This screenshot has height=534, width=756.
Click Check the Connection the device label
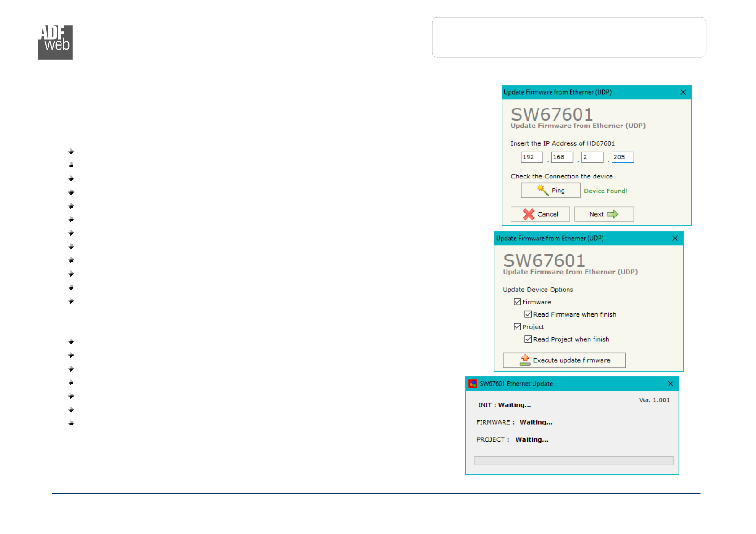[x=562, y=177]
